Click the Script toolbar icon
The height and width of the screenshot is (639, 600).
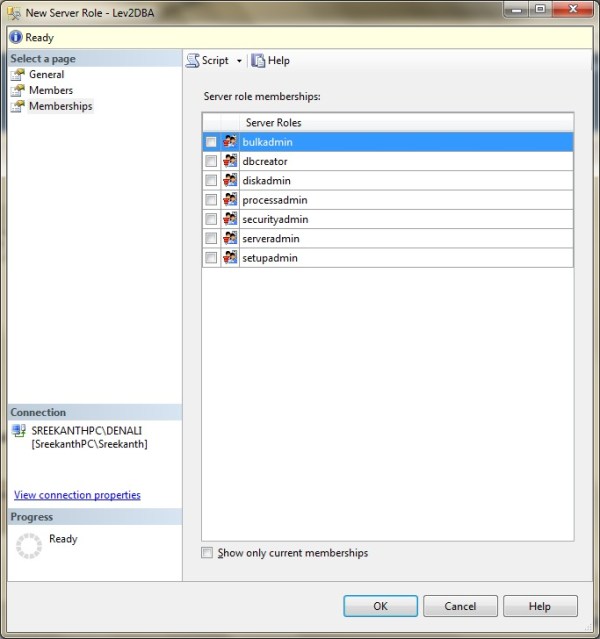pyautogui.click(x=193, y=61)
